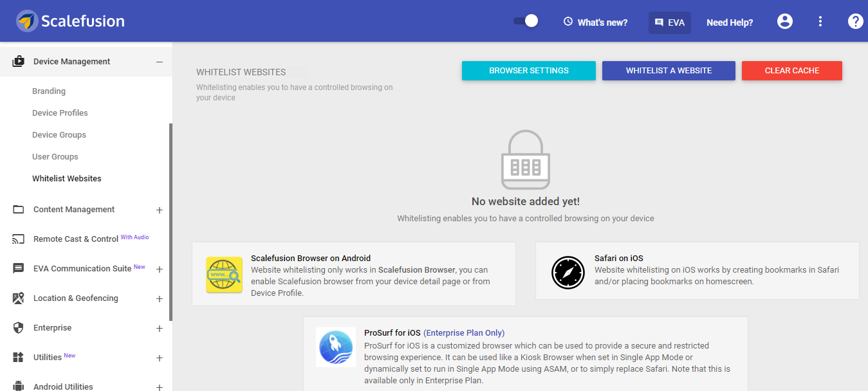The image size is (868, 391).
Task: Click the Location & Geofencing map icon
Action: pos(19,298)
